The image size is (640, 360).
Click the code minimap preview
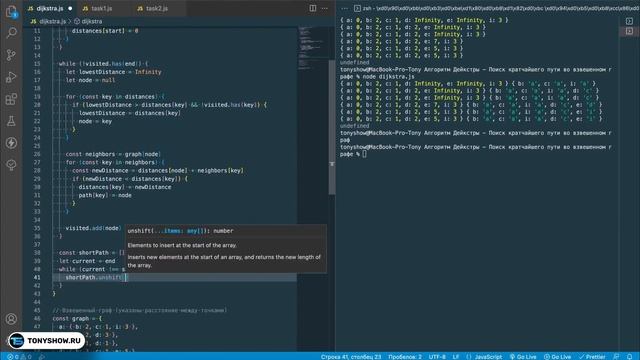pos(312,47)
